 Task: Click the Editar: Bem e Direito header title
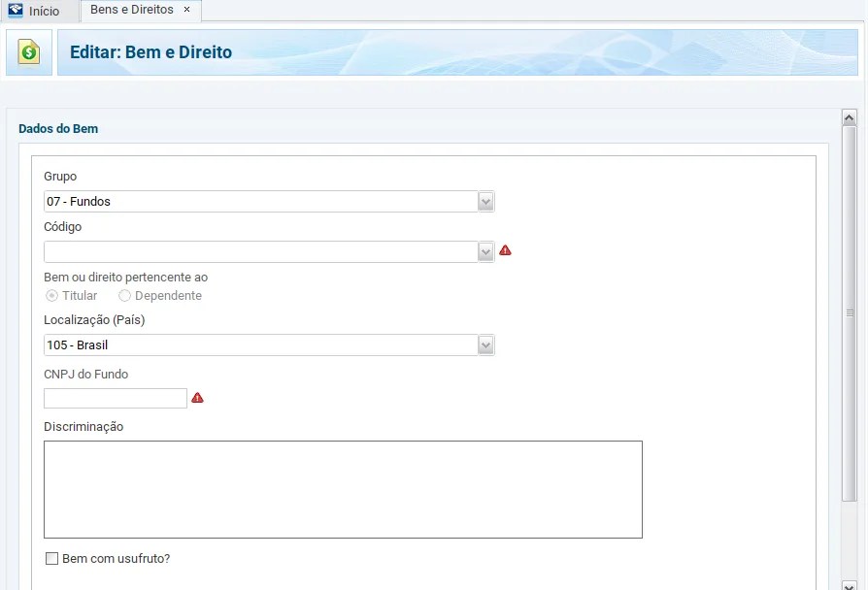tap(150, 52)
